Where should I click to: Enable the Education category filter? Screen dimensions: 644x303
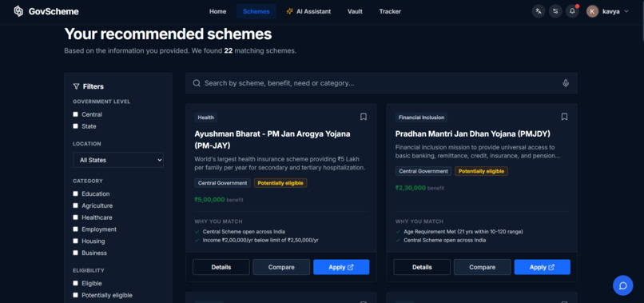[75, 193]
